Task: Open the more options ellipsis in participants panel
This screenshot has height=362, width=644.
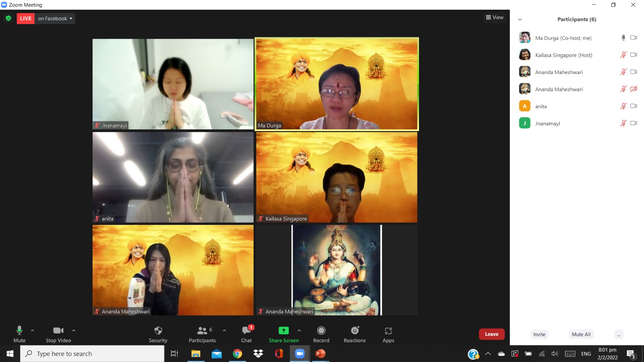Action: [x=619, y=335]
